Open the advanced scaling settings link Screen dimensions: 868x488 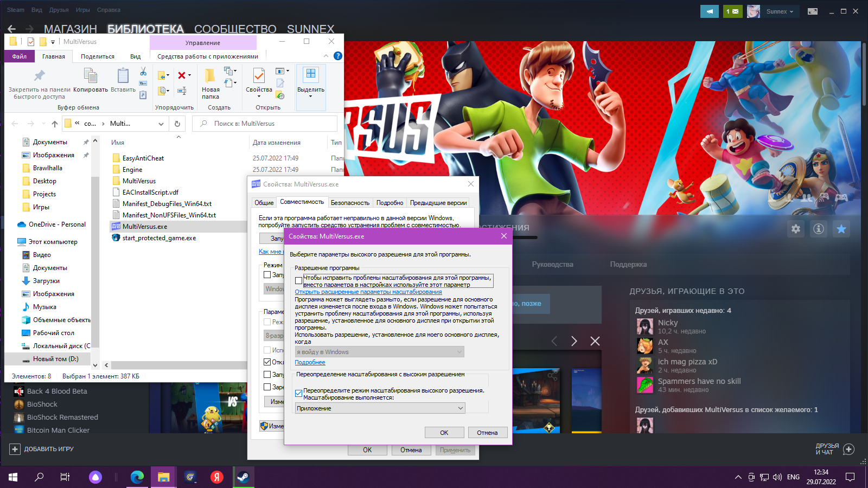368,292
